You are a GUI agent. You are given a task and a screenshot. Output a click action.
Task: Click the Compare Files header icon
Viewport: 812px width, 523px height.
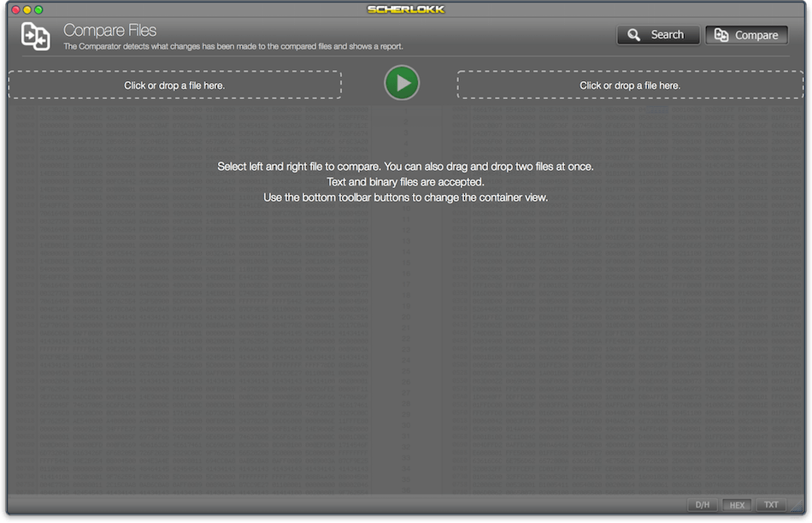(x=35, y=37)
